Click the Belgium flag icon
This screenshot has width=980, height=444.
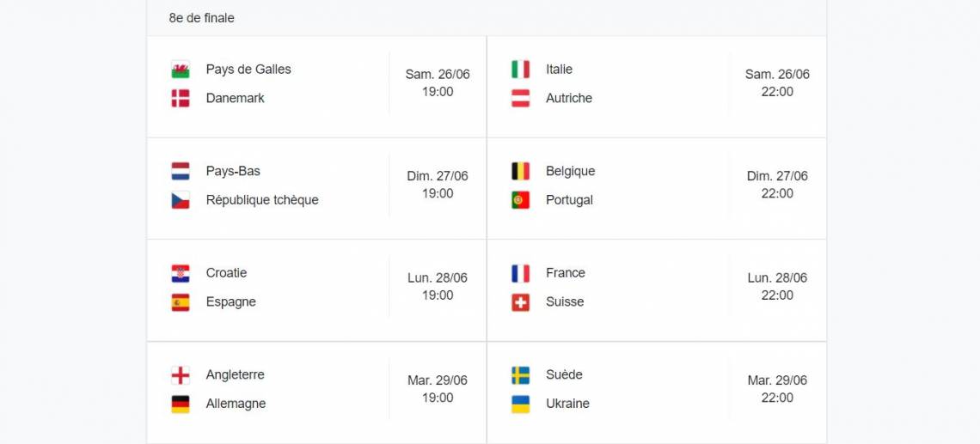click(520, 171)
